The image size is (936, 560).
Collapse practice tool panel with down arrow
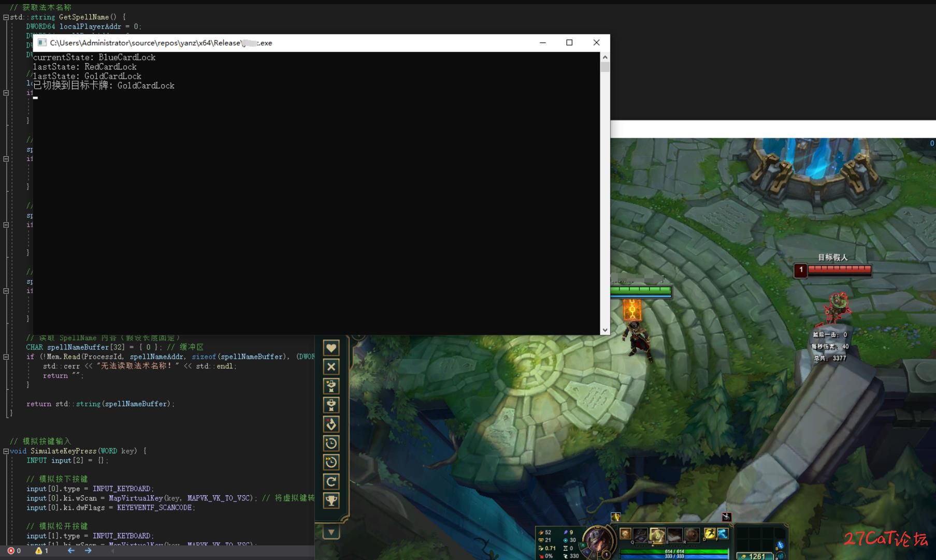coord(331,532)
